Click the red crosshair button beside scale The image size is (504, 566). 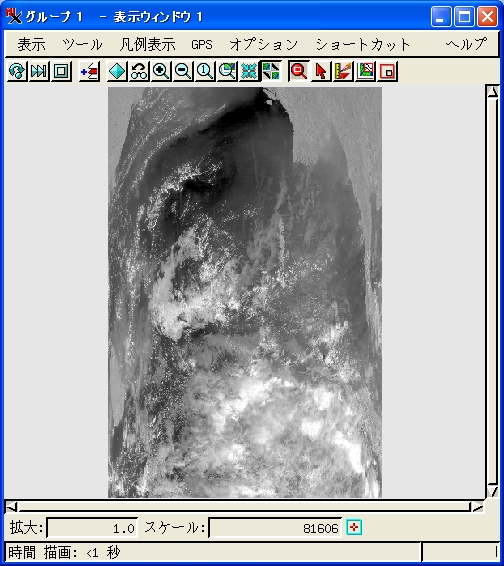(x=354, y=528)
